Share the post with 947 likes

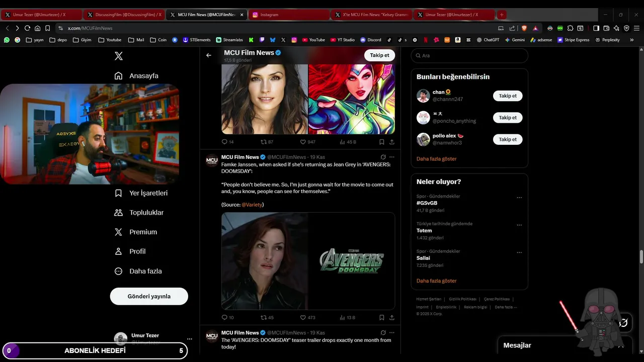coord(392,142)
